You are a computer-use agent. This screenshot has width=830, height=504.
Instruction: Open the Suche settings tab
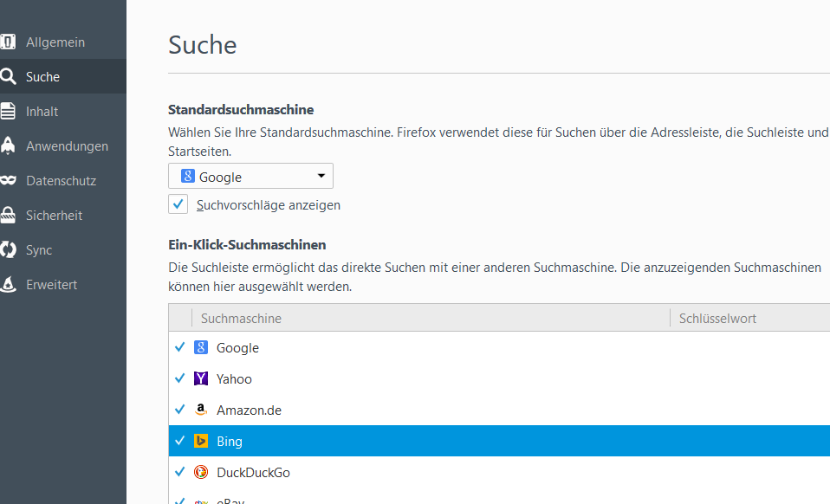[x=42, y=77]
